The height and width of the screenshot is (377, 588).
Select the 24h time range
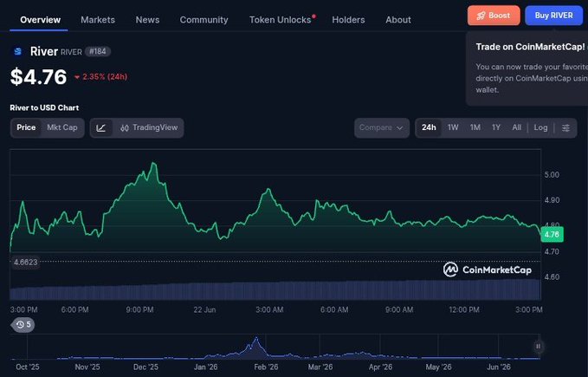[x=429, y=127]
